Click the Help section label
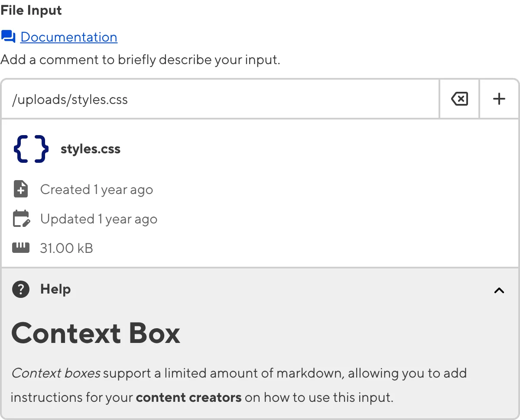520x420 pixels. [55, 289]
